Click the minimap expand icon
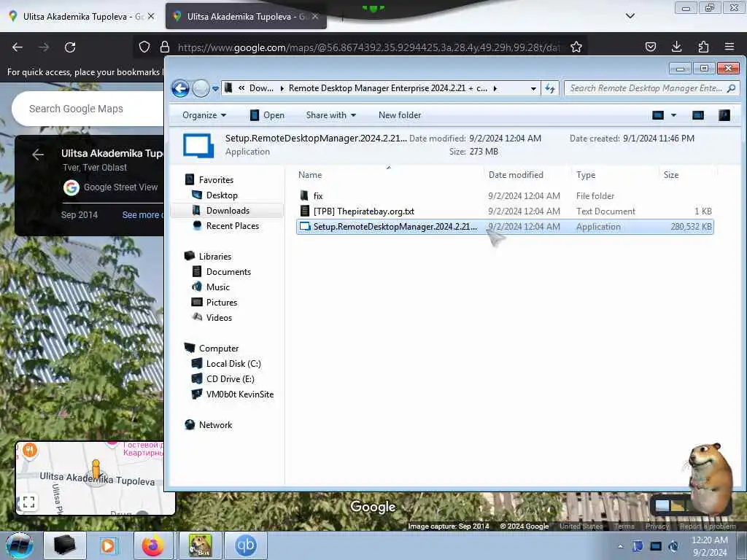The height and width of the screenshot is (560, 747). 28,502
